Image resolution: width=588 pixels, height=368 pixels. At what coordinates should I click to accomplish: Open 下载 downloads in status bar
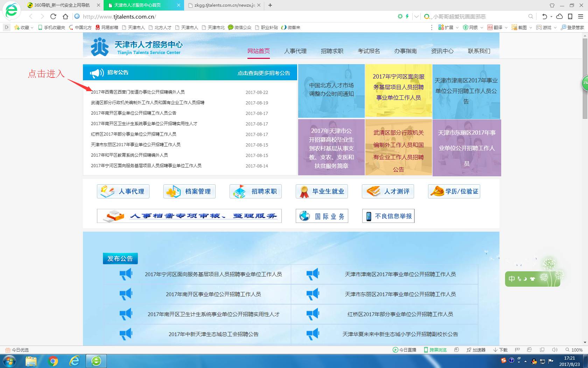click(x=500, y=350)
